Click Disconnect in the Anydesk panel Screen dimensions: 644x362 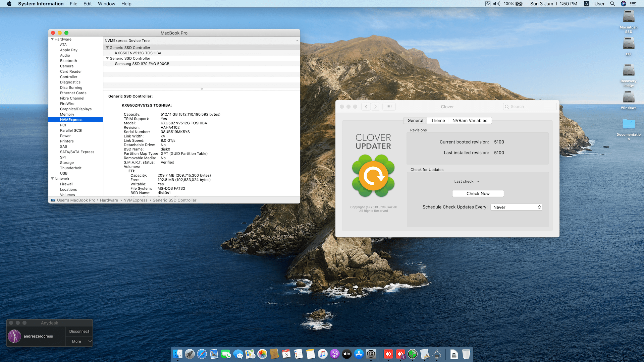pos(79,331)
